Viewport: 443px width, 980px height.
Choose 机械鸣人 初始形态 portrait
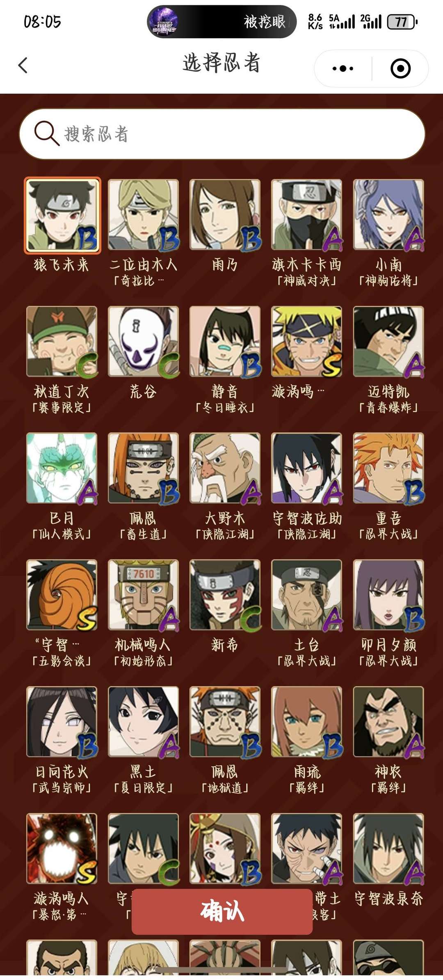click(x=143, y=595)
